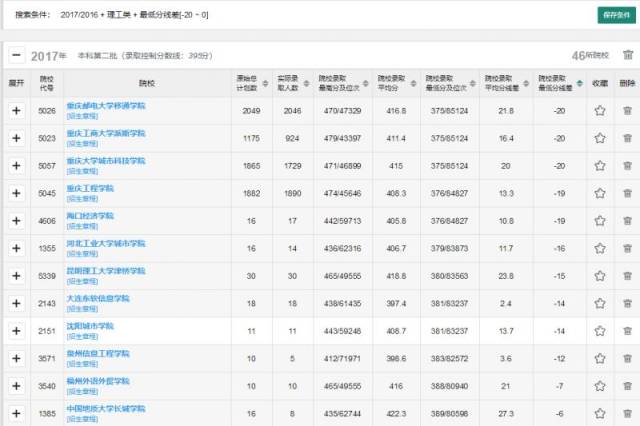Delete school 1355 row using trash icon
Screen dimensions: 640x426
(x=627, y=248)
